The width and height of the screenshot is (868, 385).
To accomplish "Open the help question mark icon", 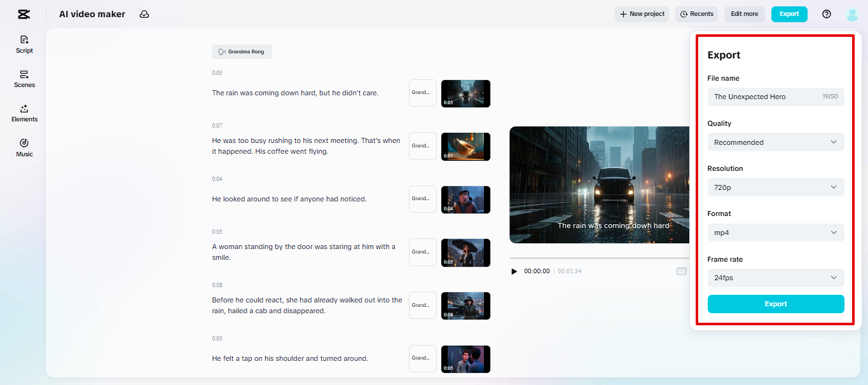I will click(x=826, y=13).
